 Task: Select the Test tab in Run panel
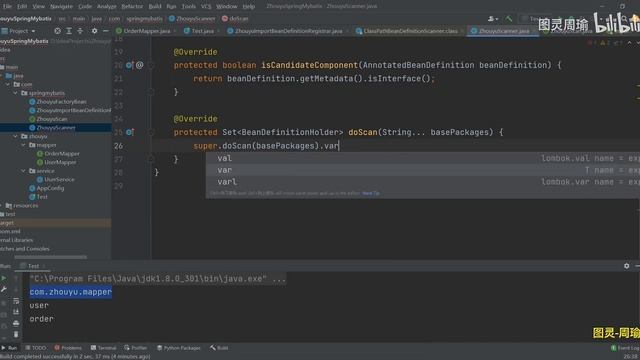[33, 266]
